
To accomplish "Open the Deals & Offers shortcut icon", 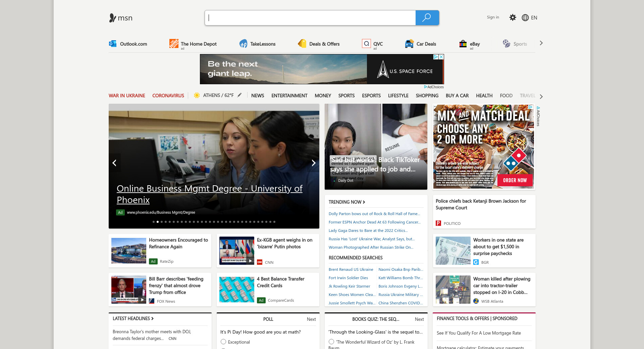I will pyautogui.click(x=302, y=44).
